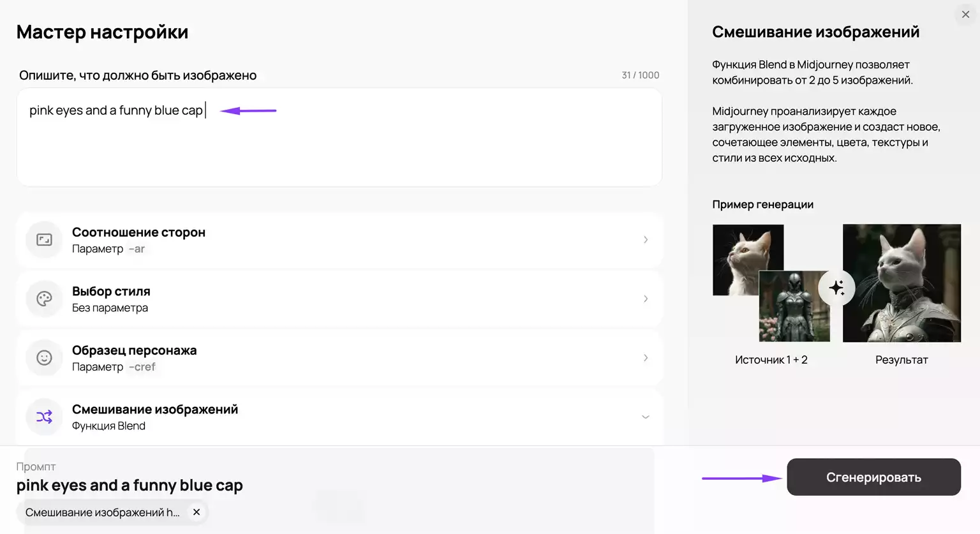This screenshot has width=980, height=534.
Task: Click the Сгенерировать button
Action: coord(873,477)
